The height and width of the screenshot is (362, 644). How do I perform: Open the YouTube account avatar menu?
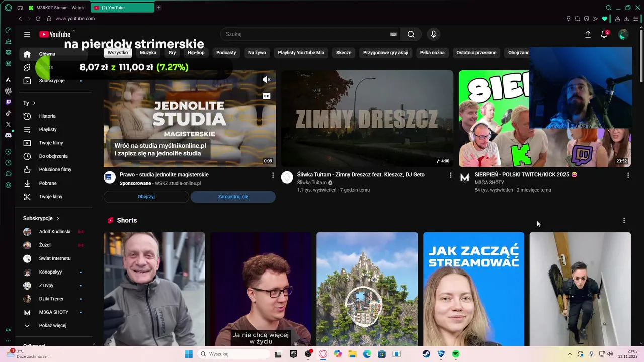(x=623, y=34)
